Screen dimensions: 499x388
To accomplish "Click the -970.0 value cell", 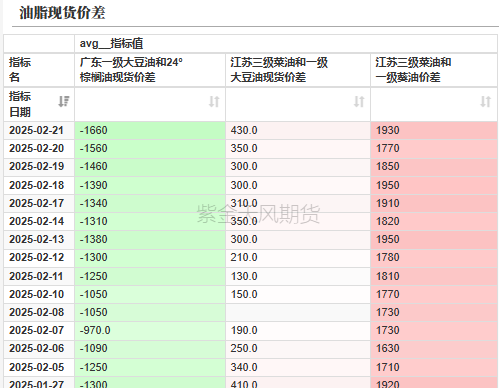I will pyautogui.click(x=150, y=330).
